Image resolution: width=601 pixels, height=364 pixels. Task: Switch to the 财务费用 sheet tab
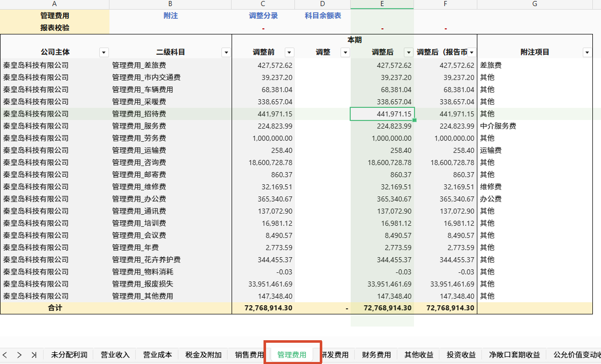tap(377, 355)
